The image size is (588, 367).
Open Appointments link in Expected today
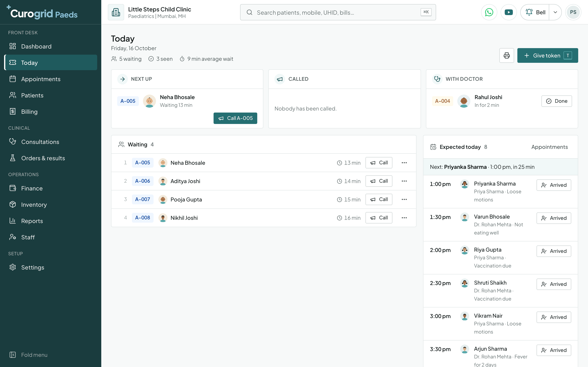click(549, 147)
